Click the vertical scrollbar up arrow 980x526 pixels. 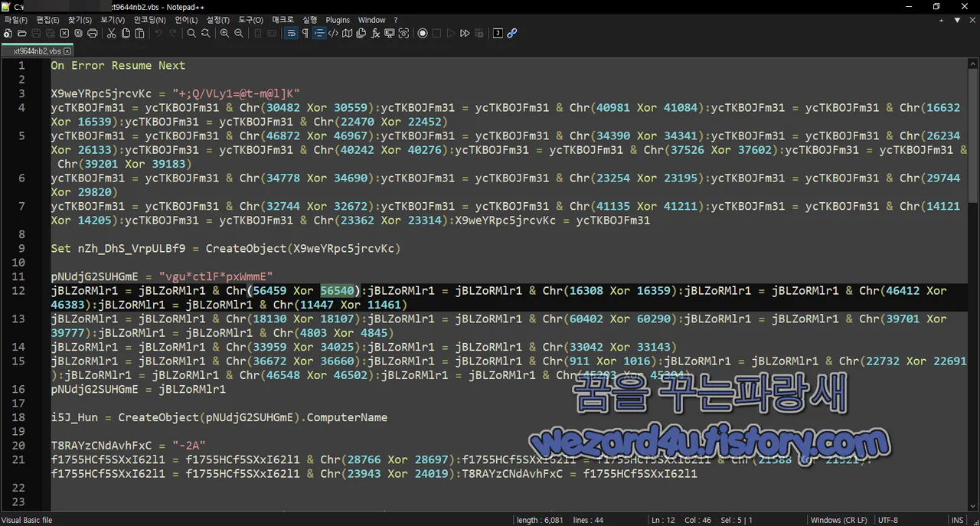(x=974, y=64)
